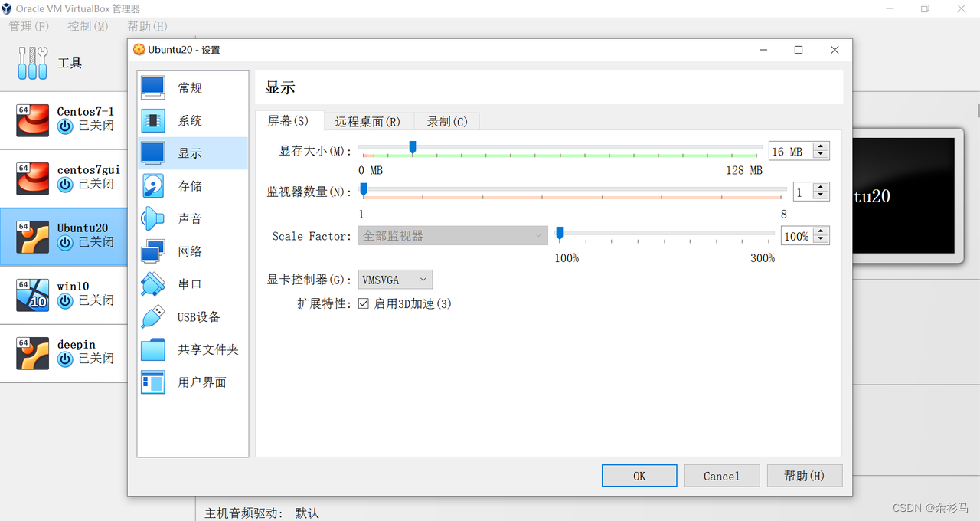Viewport: 980px width, 521px height.
Task: Click the VirtualBox logo in main title bar
Action: coord(7,8)
